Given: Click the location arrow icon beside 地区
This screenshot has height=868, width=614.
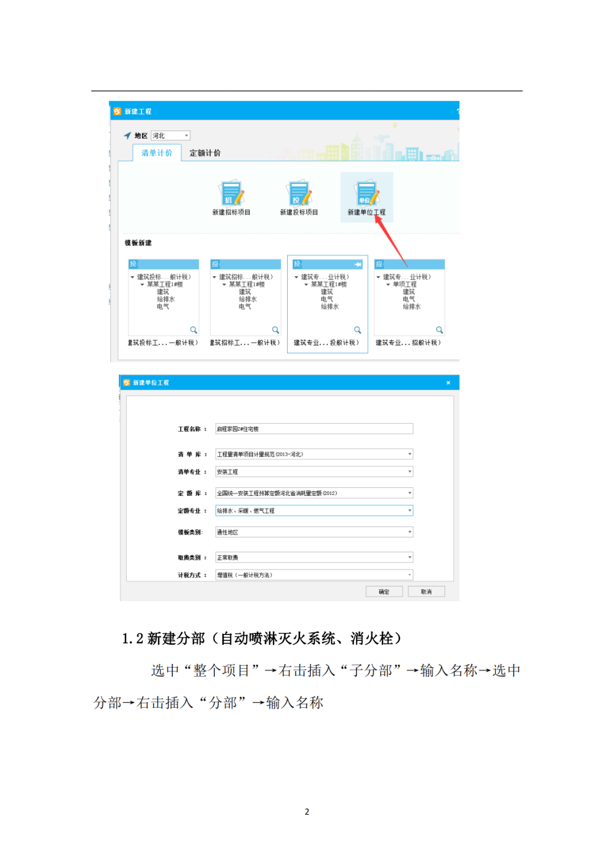Looking at the screenshot, I should click(x=128, y=135).
